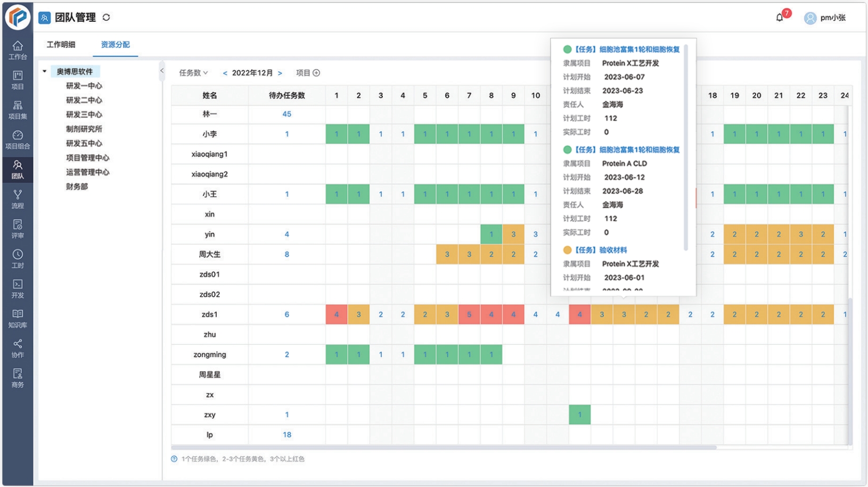Select the 资源分配 tab
Viewport: 868px width, 487px height.
coord(116,45)
